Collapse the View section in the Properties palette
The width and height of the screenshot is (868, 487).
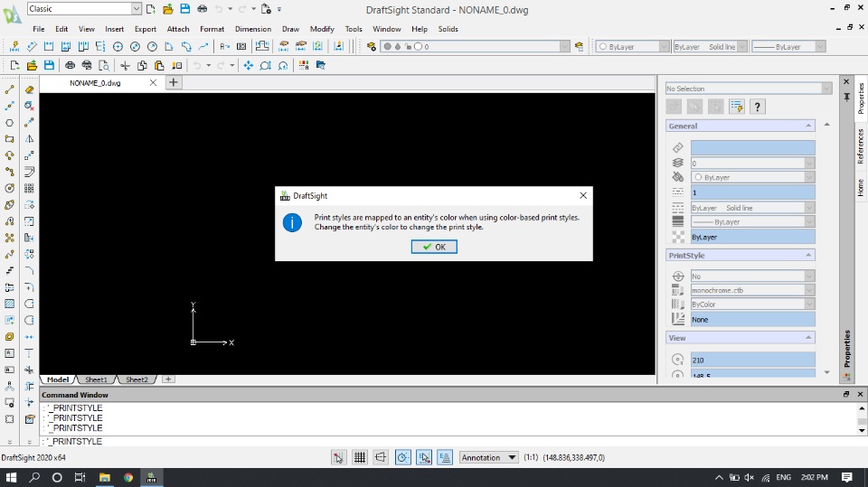pos(808,338)
